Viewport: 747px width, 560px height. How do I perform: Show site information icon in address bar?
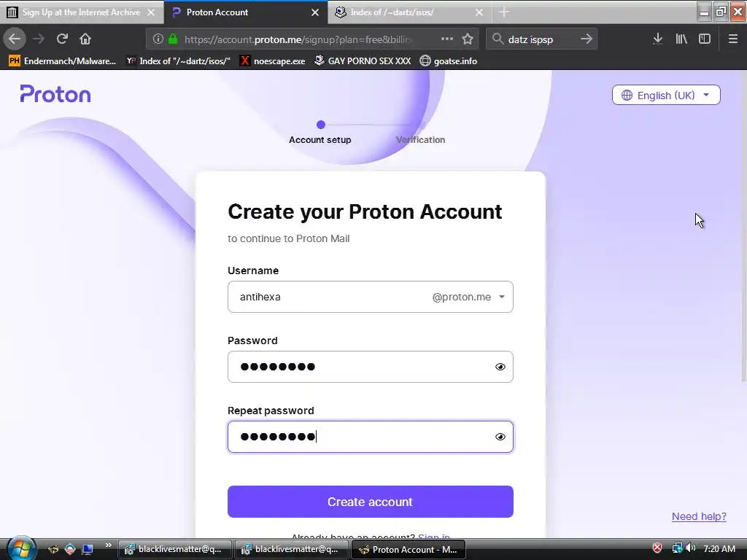click(158, 39)
